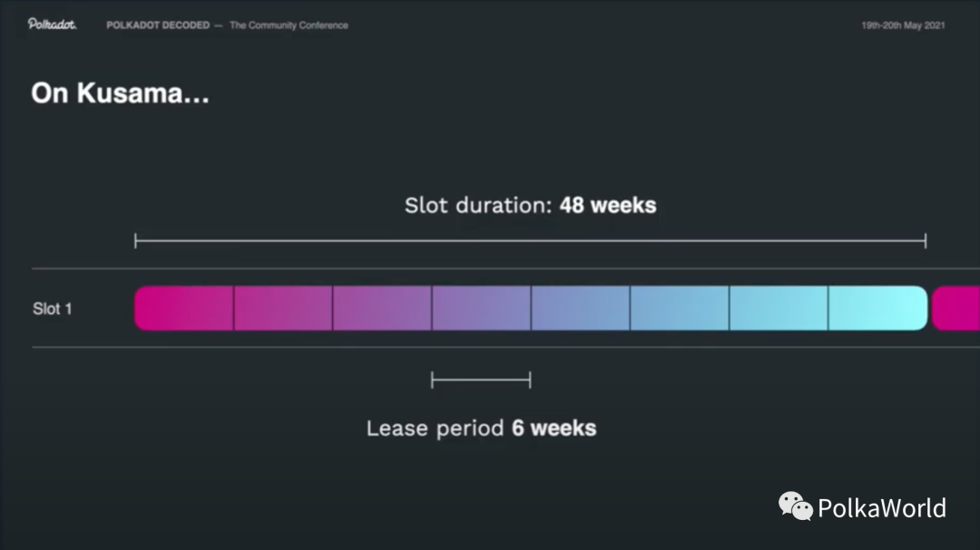The image size is (980, 550).
Task: Click the Polkadot logo
Action: [x=52, y=25]
